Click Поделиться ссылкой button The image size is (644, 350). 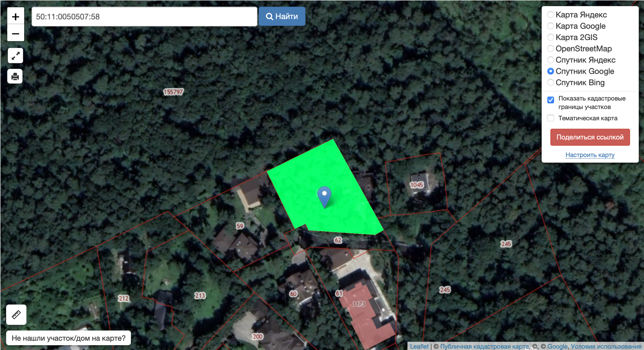click(x=590, y=137)
